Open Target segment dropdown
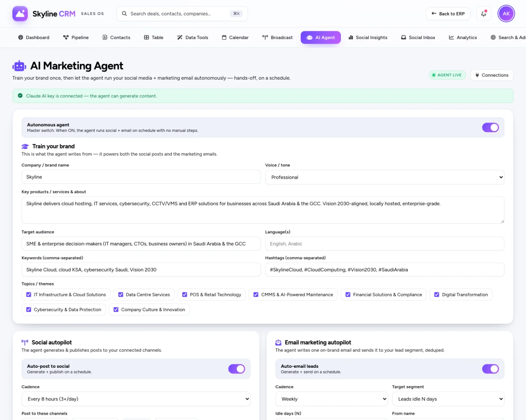526x420 pixels. (x=448, y=399)
